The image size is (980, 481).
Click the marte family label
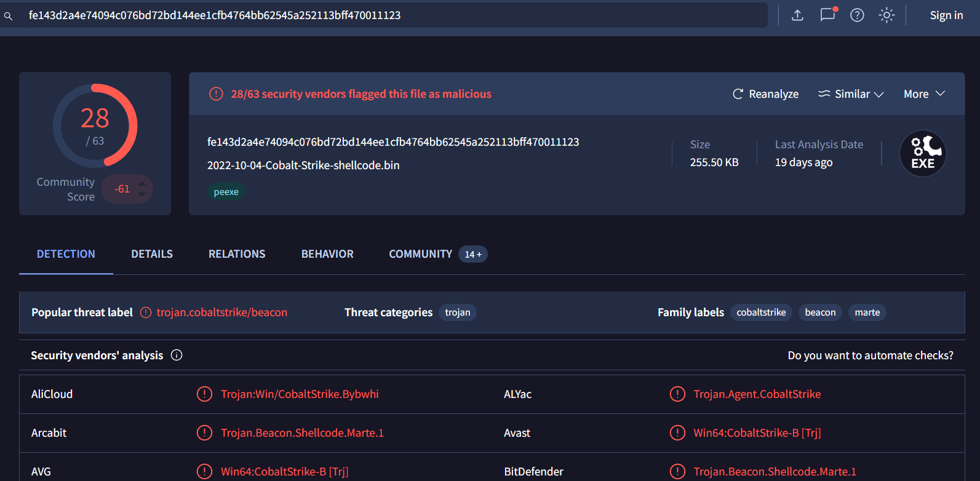[867, 312]
